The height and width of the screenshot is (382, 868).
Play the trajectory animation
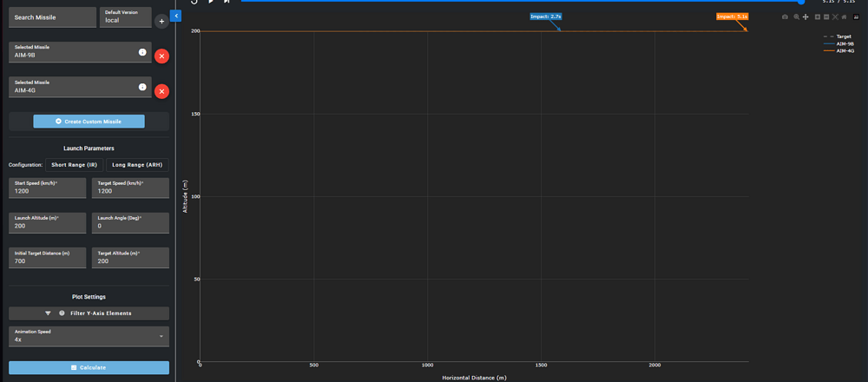coord(210,2)
